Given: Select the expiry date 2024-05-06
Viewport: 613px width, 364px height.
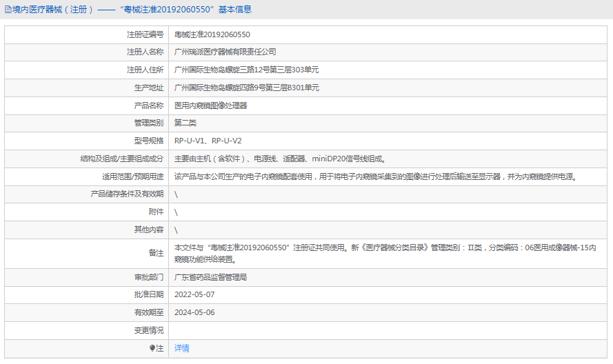Looking at the screenshot, I should 194,312.
